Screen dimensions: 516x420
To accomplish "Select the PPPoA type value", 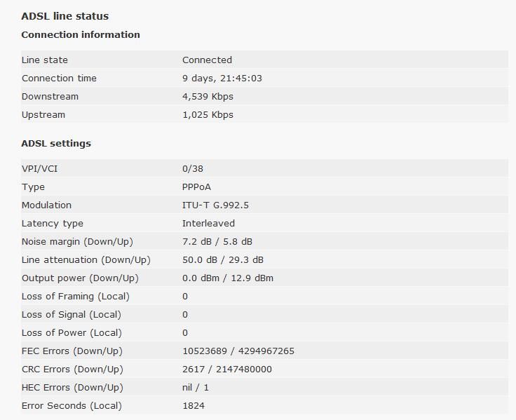I will (196, 187).
